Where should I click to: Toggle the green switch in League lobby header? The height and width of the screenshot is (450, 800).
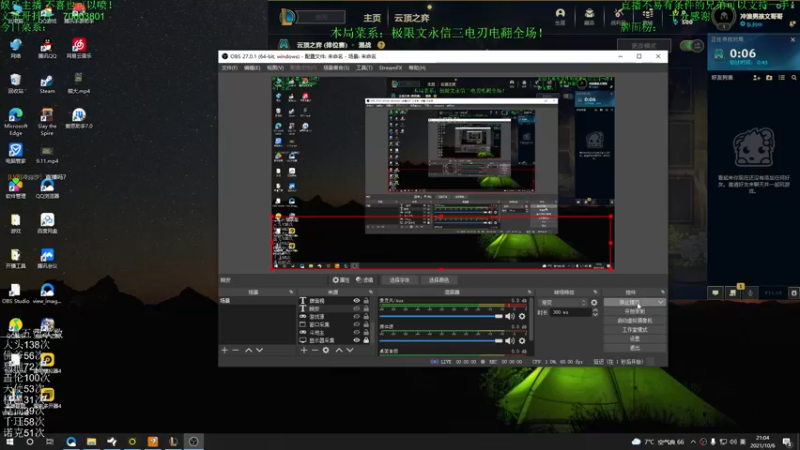tap(691, 46)
